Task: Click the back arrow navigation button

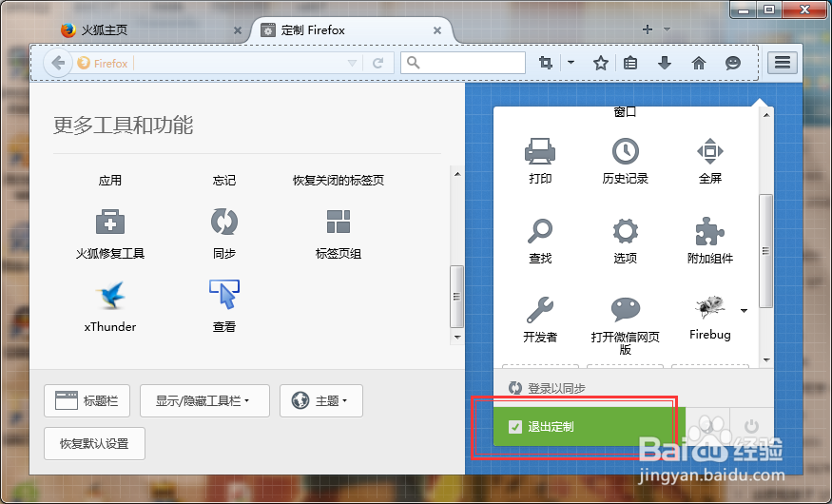Action: (58, 63)
